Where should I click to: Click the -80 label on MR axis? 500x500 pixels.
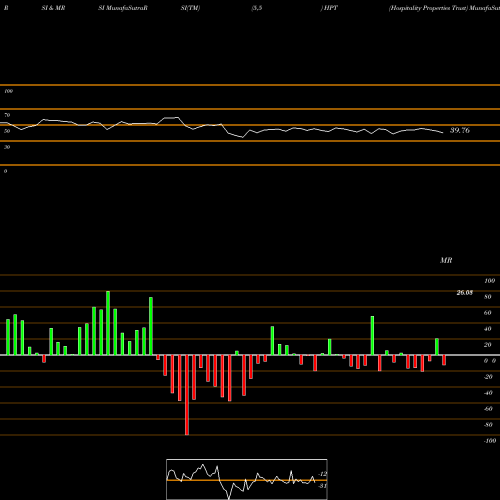(488, 425)
